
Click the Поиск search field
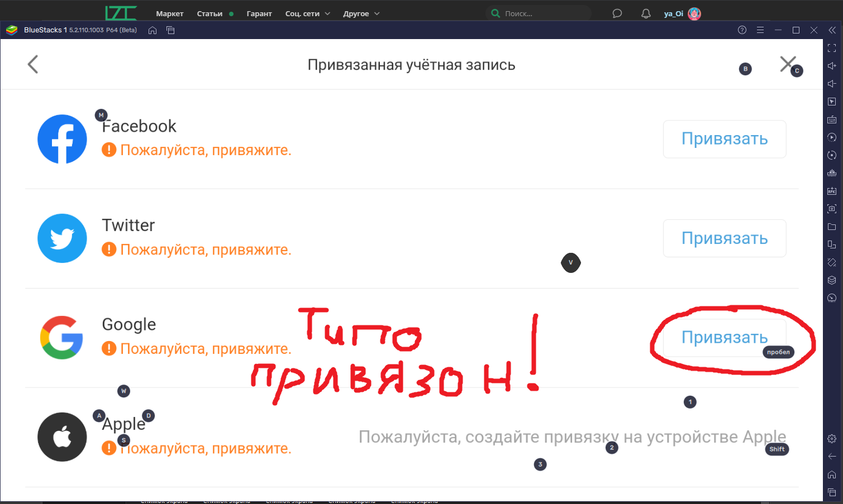tap(539, 13)
